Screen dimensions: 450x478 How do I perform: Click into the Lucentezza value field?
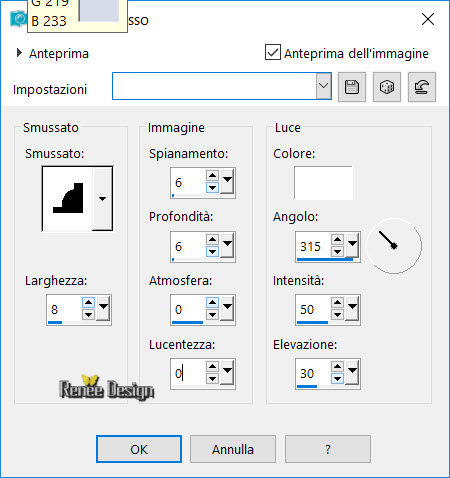click(x=188, y=373)
